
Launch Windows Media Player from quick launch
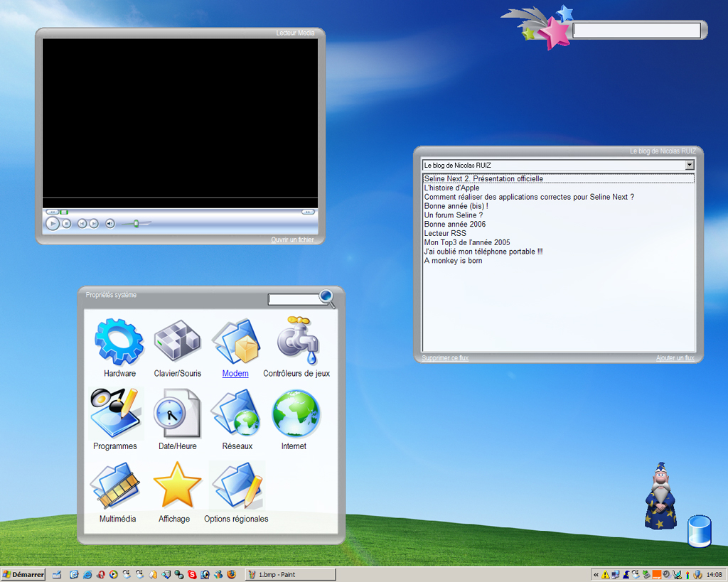click(x=113, y=575)
